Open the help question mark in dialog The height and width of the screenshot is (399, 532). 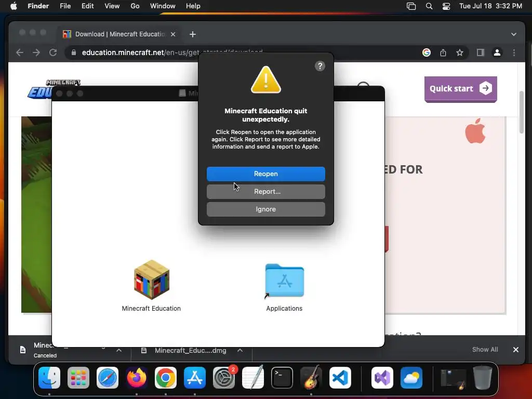coord(320,66)
